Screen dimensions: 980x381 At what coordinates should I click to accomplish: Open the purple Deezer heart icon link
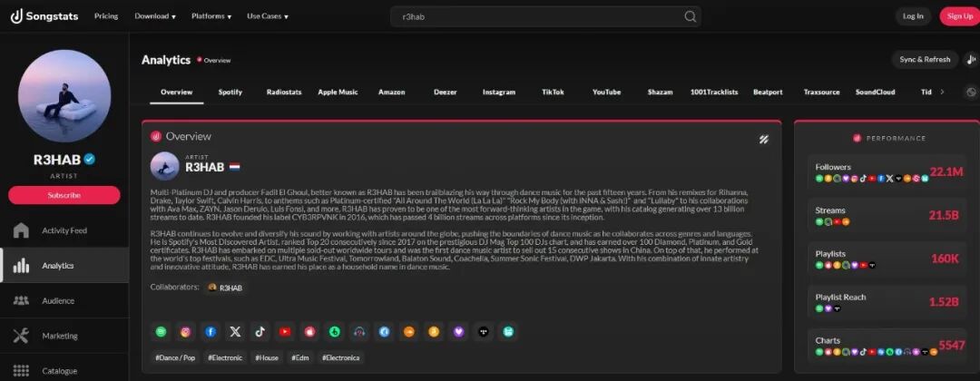(459, 332)
